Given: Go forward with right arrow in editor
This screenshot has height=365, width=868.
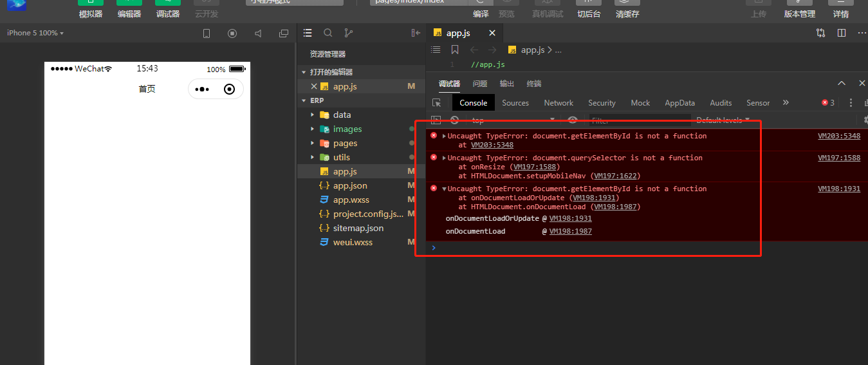Looking at the screenshot, I should tap(492, 50).
